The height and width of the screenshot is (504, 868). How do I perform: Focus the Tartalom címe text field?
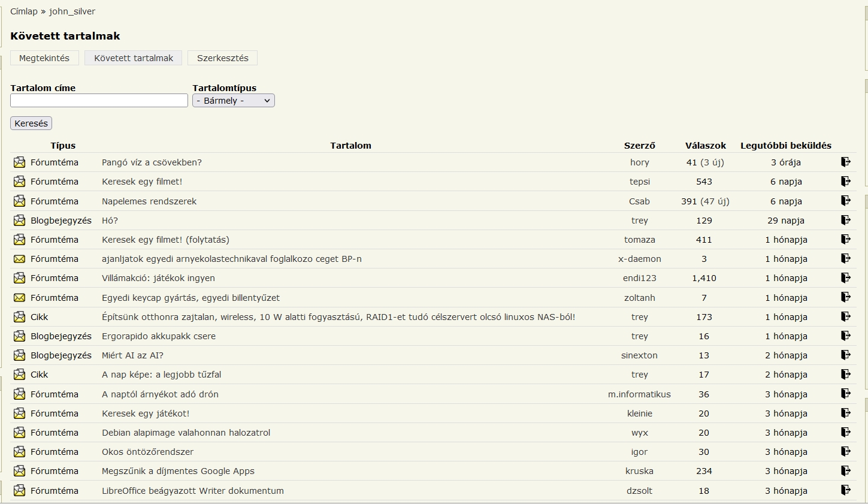99,101
